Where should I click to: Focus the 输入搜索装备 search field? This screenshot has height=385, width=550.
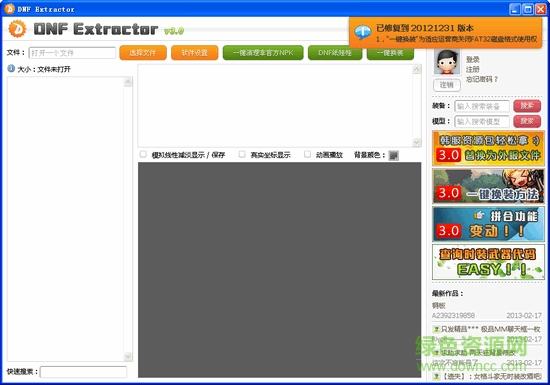point(482,106)
